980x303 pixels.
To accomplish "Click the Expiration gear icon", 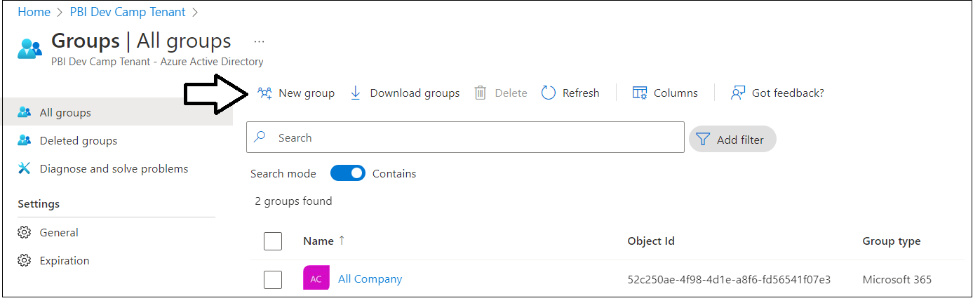I will [25, 260].
